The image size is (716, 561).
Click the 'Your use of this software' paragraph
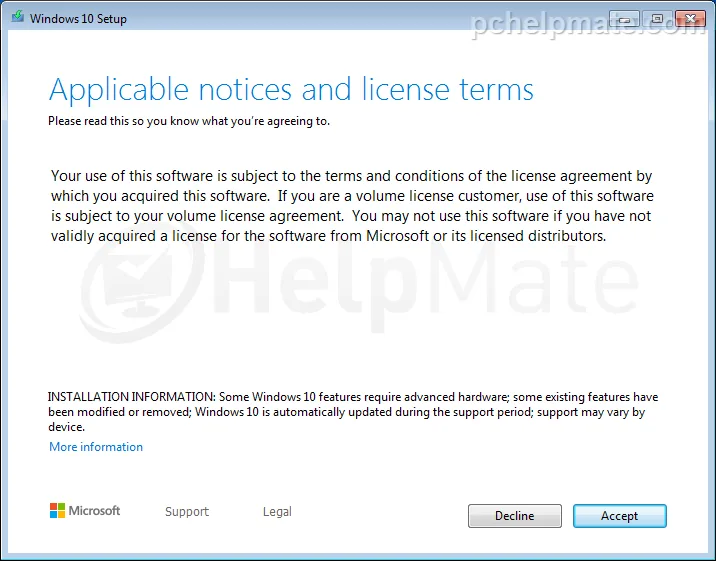[352, 206]
